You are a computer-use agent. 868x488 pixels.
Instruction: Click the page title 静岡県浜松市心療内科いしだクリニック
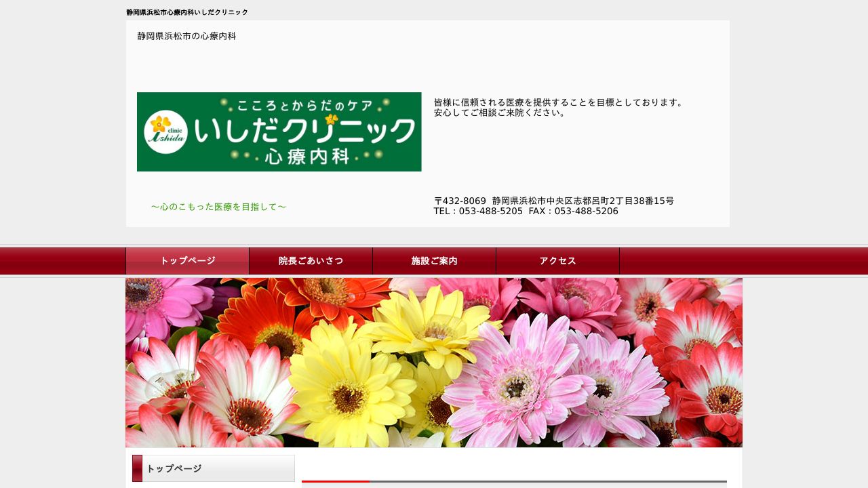[x=186, y=12]
